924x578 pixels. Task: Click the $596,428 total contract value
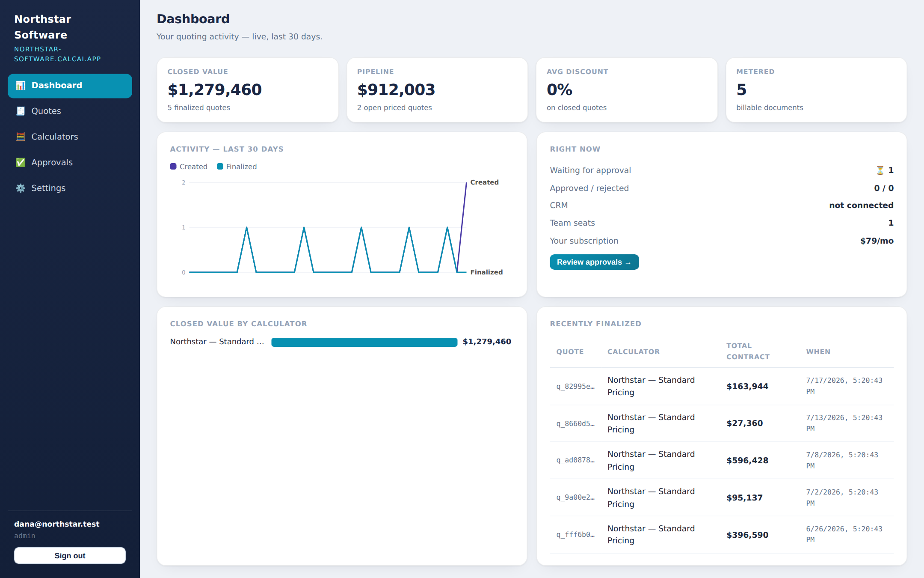tap(747, 461)
